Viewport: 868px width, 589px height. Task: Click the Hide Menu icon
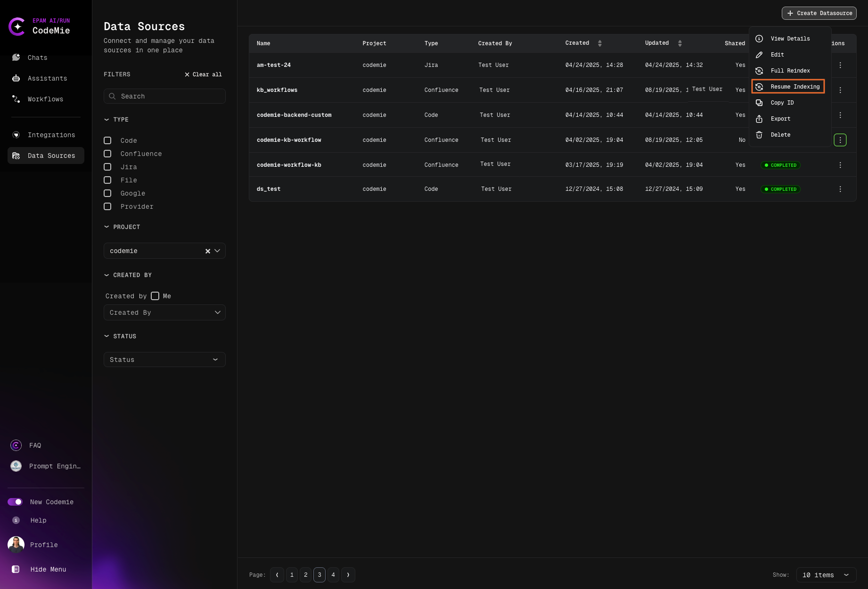16,569
